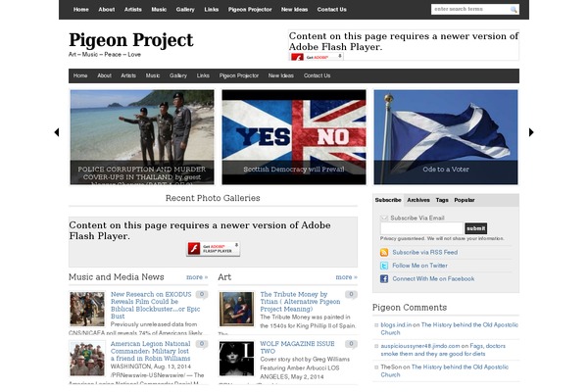
Task: Open New Research on EXODUS article link
Action: pyautogui.click(x=155, y=306)
